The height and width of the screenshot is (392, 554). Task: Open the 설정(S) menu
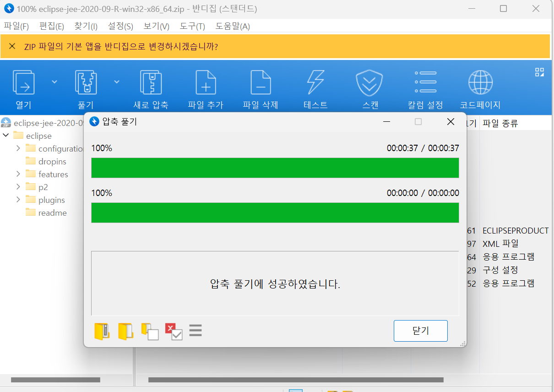tap(120, 26)
